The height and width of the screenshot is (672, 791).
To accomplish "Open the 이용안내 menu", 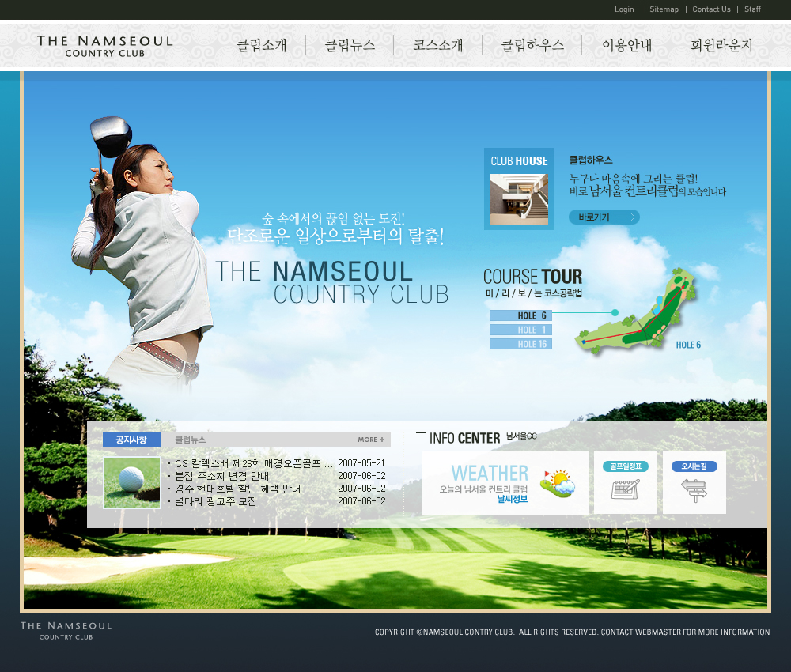I will tap(627, 45).
